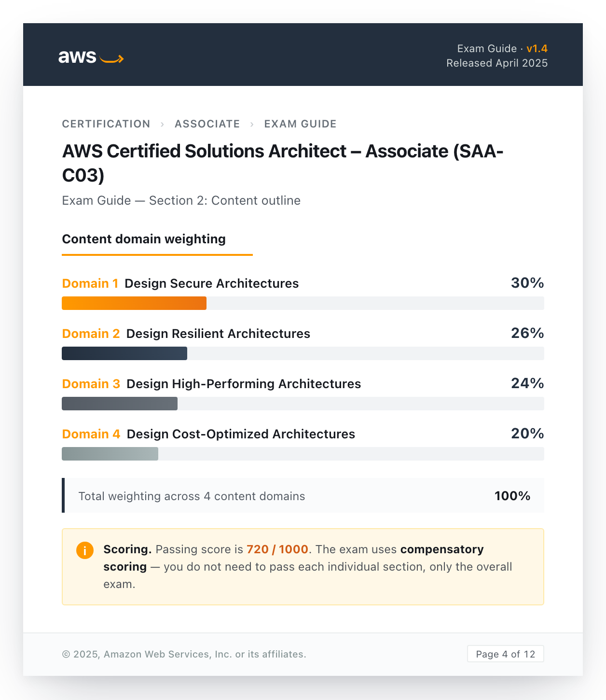Screen dimensions: 606x700
Task: Click the AWS Certified Solutions Architect title
Action: click(x=283, y=163)
